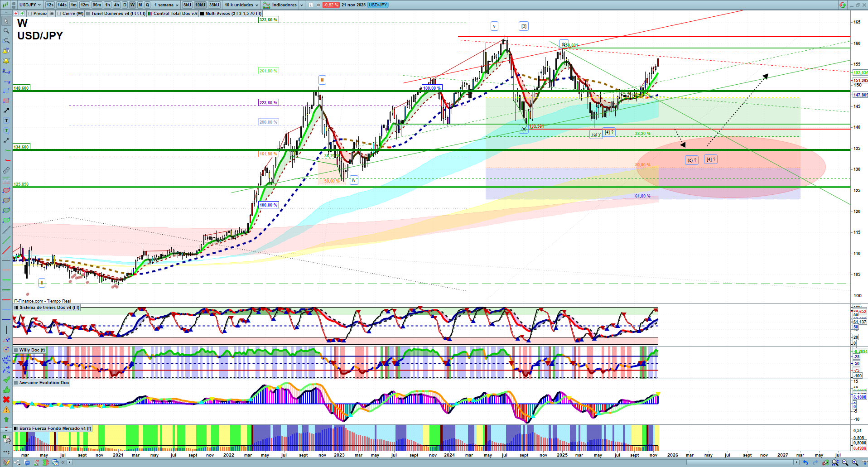
Task: Select the rectangle drawing tool
Action: coord(6,101)
